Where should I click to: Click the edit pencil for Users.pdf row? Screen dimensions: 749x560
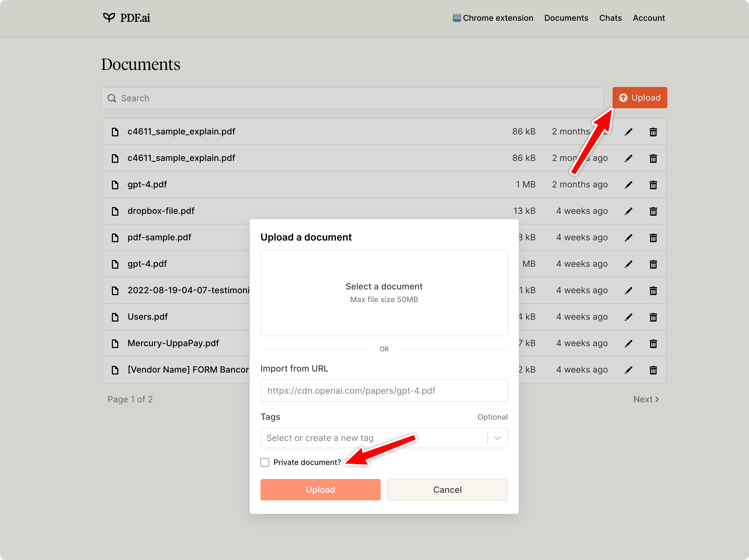pos(628,317)
